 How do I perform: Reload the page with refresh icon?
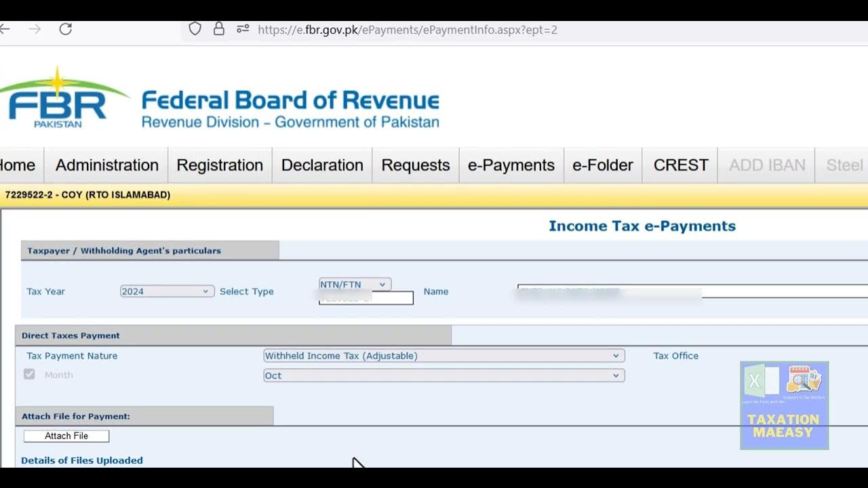(x=65, y=29)
